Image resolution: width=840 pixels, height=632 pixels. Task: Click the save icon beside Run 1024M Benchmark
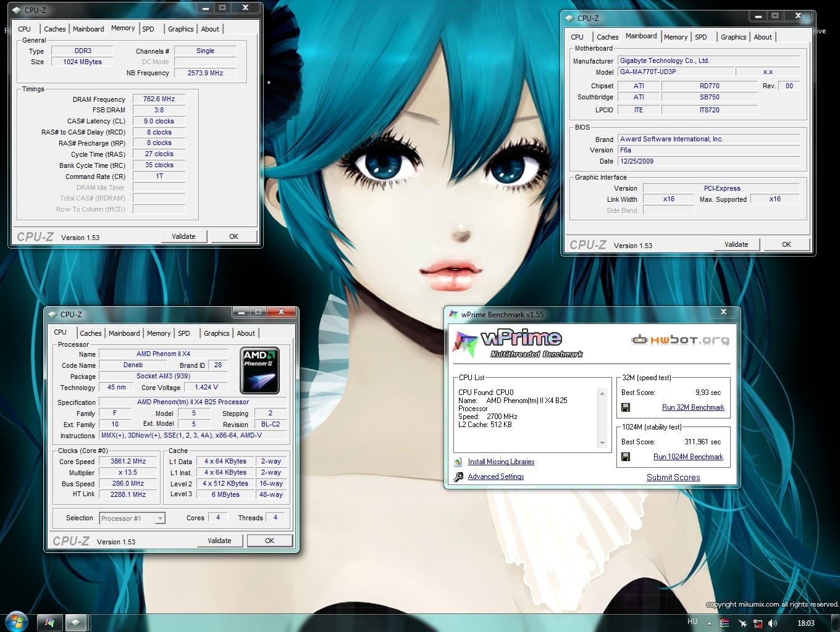tap(626, 457)
